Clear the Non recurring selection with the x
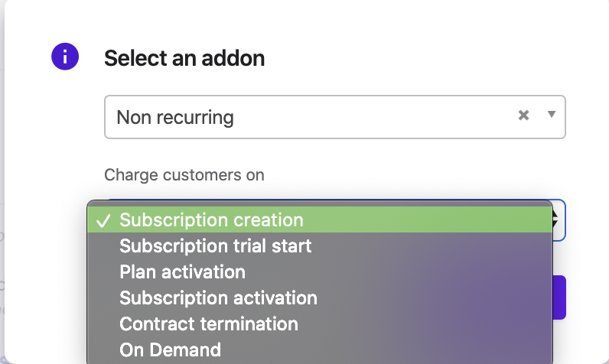609x364 pixels. coord(523,115)
